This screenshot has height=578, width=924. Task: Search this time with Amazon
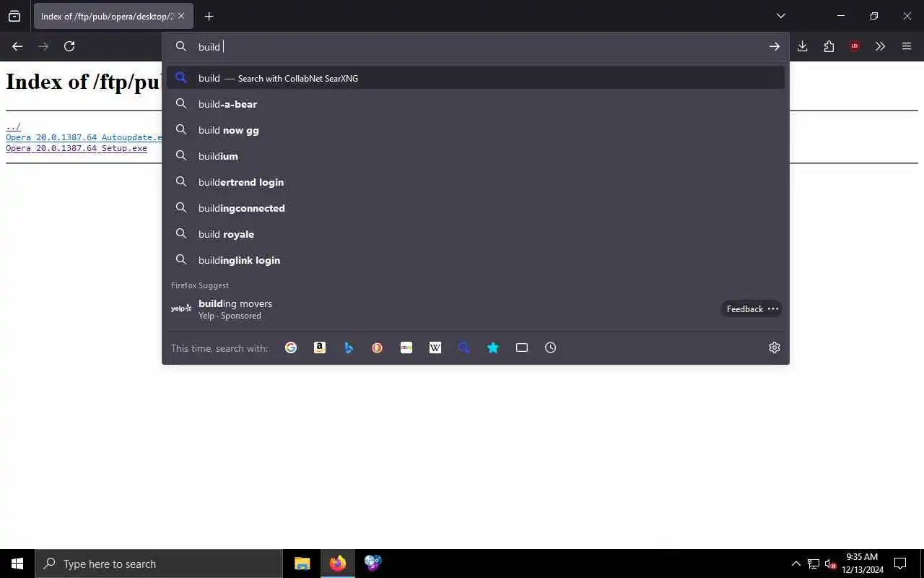tap(320, 348)
